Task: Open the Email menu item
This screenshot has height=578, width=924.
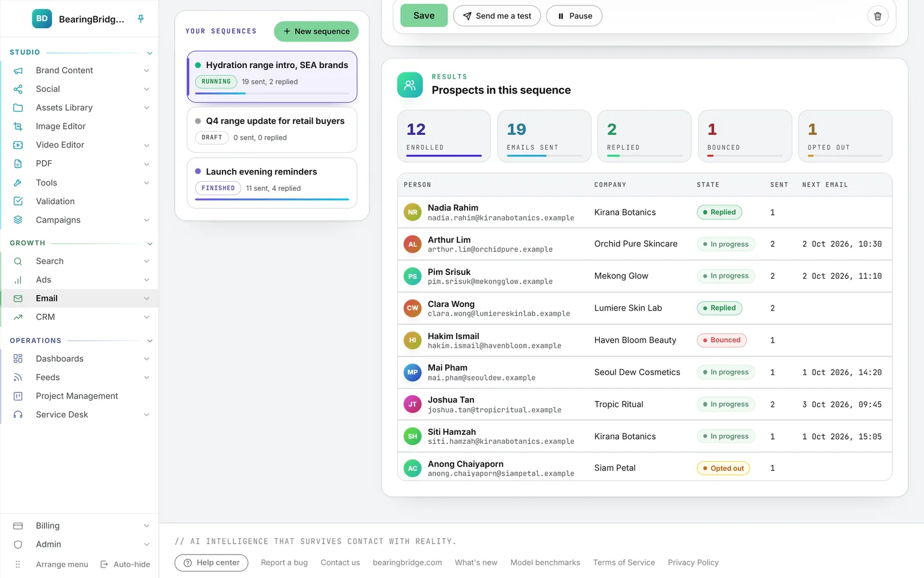Action: click(80, 299)
